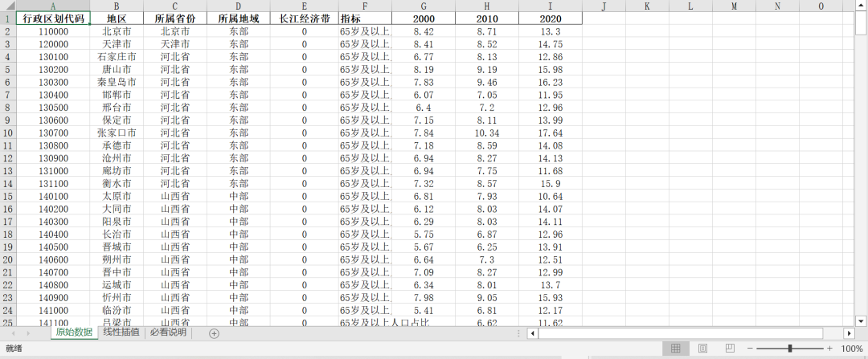Switch to Page Break Preview view
Viewport: 868px width, 359px height.
(730, 349)
